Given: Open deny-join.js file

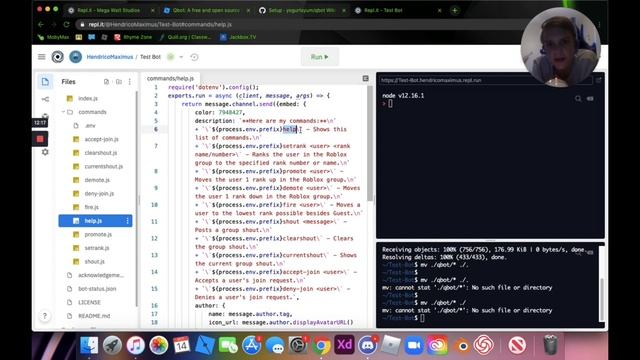Looking at the screenshot, I should [99, 193].
